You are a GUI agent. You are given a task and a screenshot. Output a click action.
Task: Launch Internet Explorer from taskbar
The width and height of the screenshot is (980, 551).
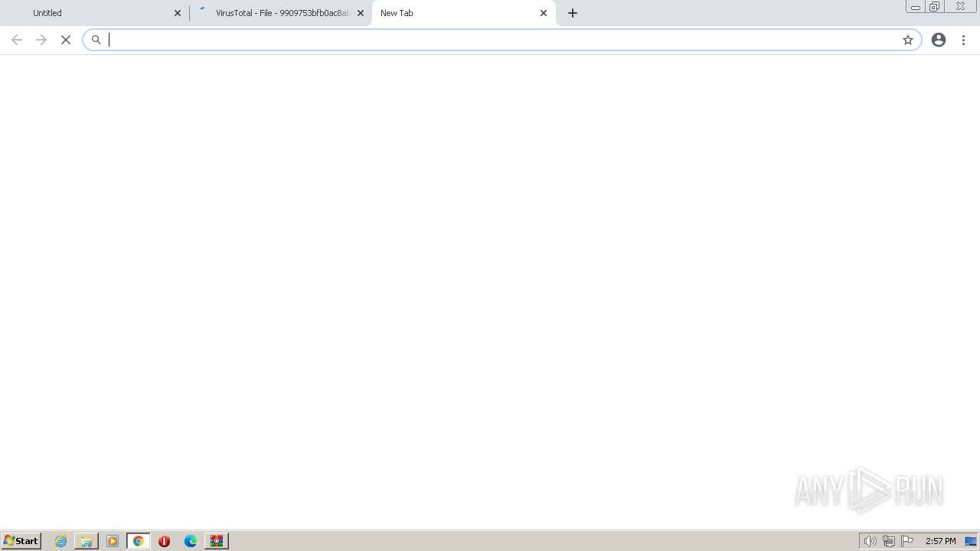(x=61, y=541)
